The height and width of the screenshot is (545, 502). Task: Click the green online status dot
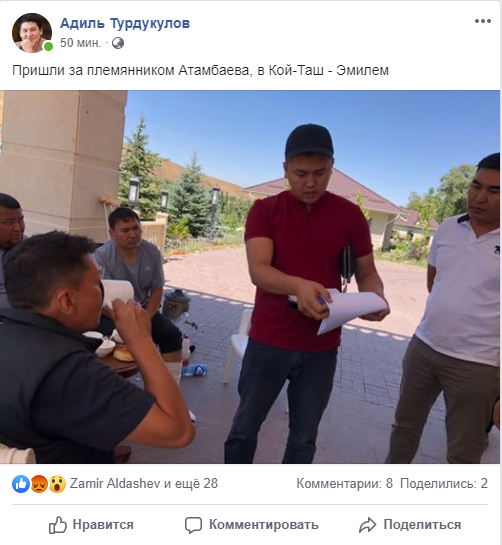[x=48, y=46]
